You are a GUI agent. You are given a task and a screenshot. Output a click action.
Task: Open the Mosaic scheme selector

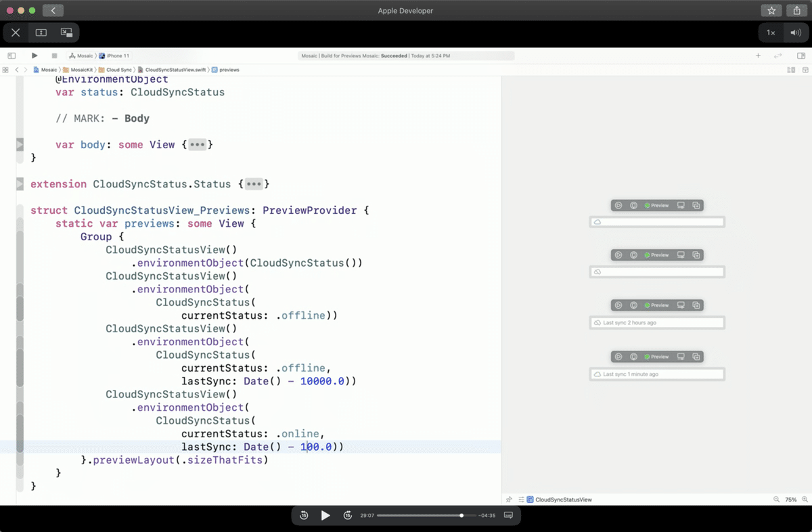(81, 56)
